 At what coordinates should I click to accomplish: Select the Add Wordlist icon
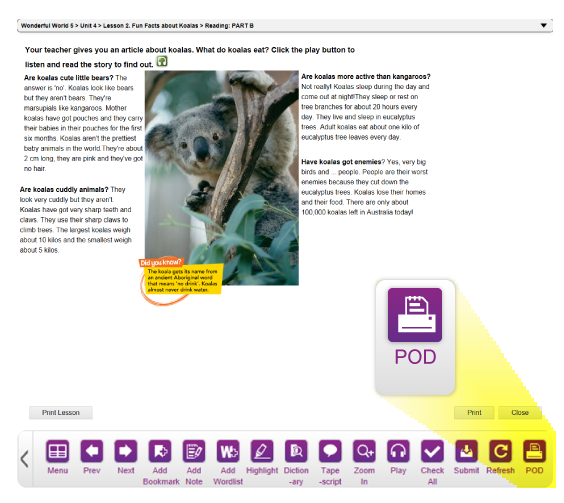click(228, 451)
